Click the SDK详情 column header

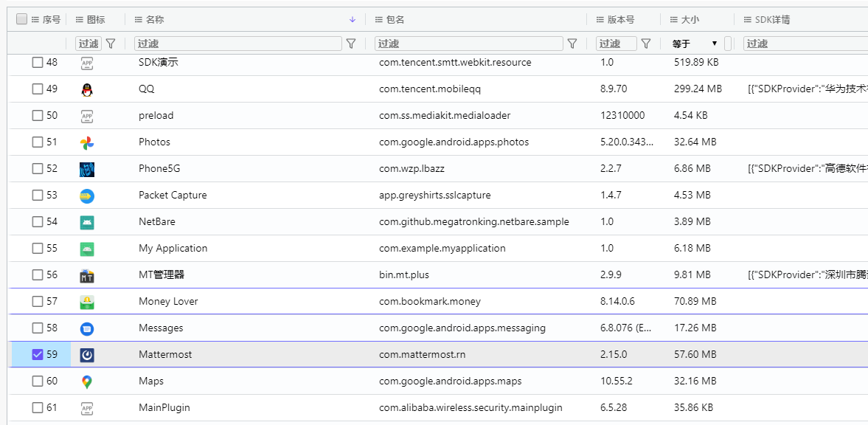[x=772, y=20]
